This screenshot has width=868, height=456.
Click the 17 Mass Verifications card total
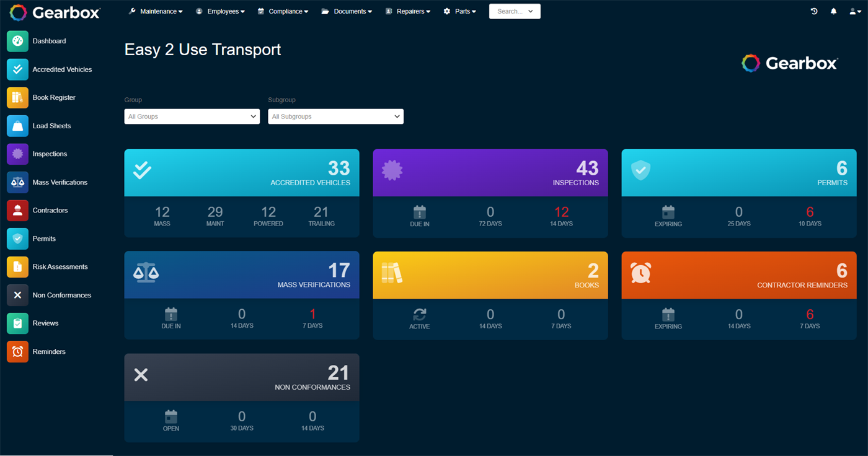click(x=339, y=270)
